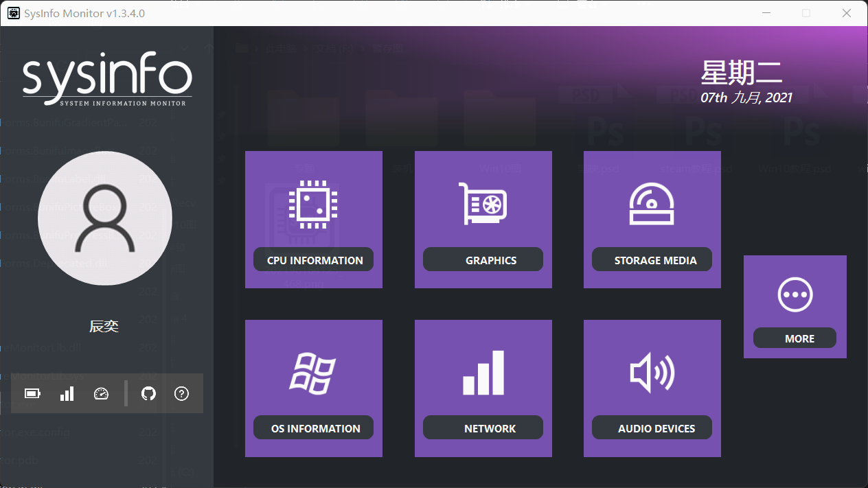
Task: Open the GRAPHICS section
Action: pyautogui.click(x=483, y=260)
